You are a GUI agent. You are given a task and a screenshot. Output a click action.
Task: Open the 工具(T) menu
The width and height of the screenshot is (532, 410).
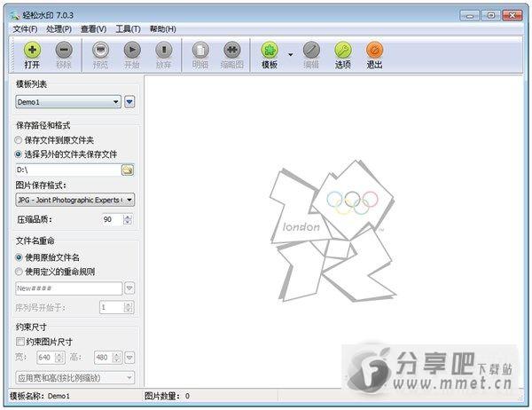128,29
